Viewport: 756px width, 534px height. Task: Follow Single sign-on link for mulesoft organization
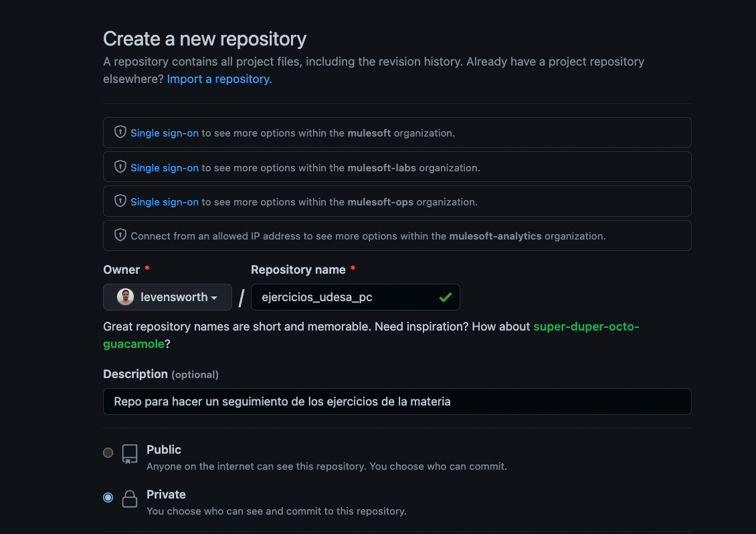click(x=165, y=133)
